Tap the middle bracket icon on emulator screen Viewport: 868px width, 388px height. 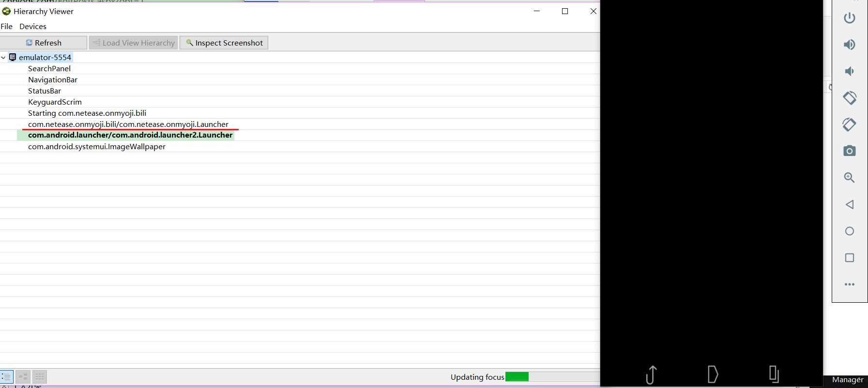[713, 374]
